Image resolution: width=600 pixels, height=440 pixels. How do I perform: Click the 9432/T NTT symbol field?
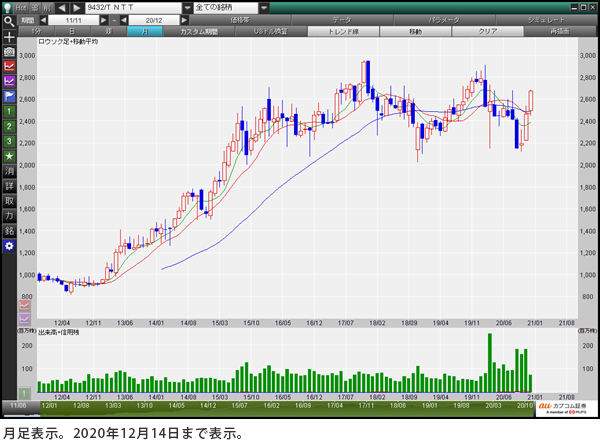pos(133,8)
